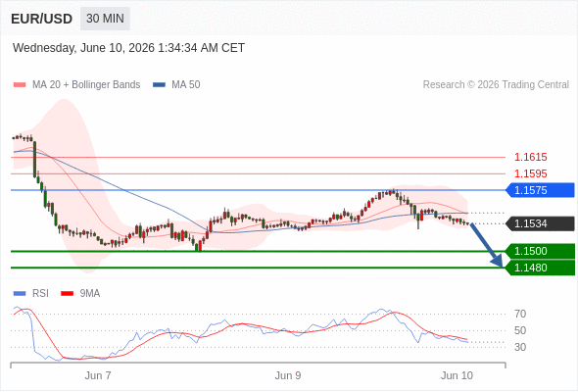Click the 30 MIN timeframe badge
The image size is (578, 392).
(x=105, y=19)
